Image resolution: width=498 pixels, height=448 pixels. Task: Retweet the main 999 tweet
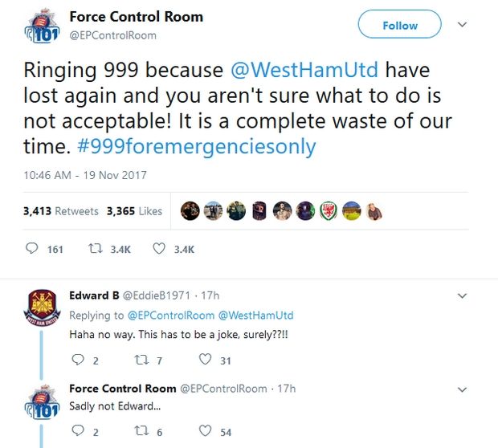94,249
